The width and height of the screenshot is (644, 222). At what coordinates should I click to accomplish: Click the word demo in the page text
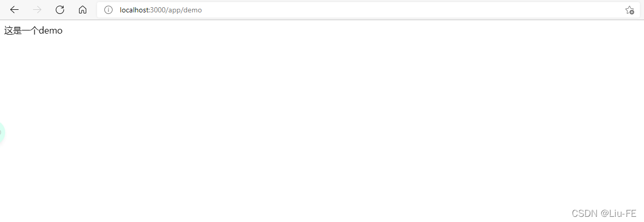[51, 30]
